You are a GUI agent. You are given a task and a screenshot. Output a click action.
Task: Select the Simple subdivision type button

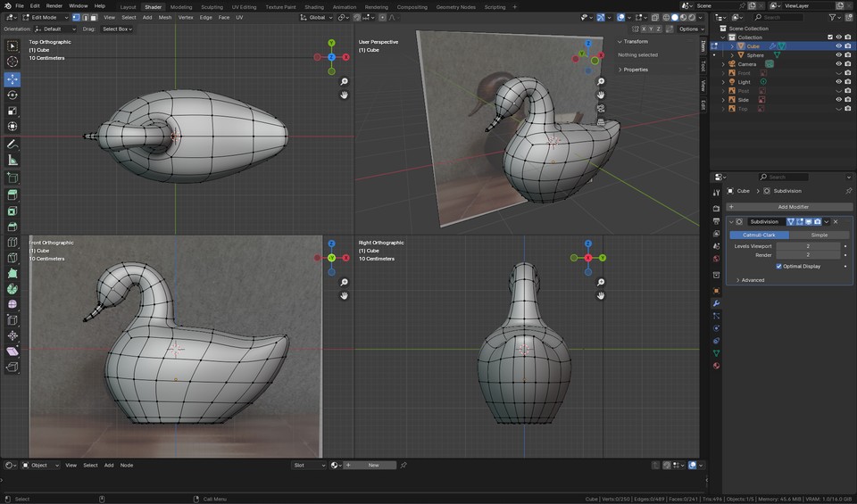[819, 235]
